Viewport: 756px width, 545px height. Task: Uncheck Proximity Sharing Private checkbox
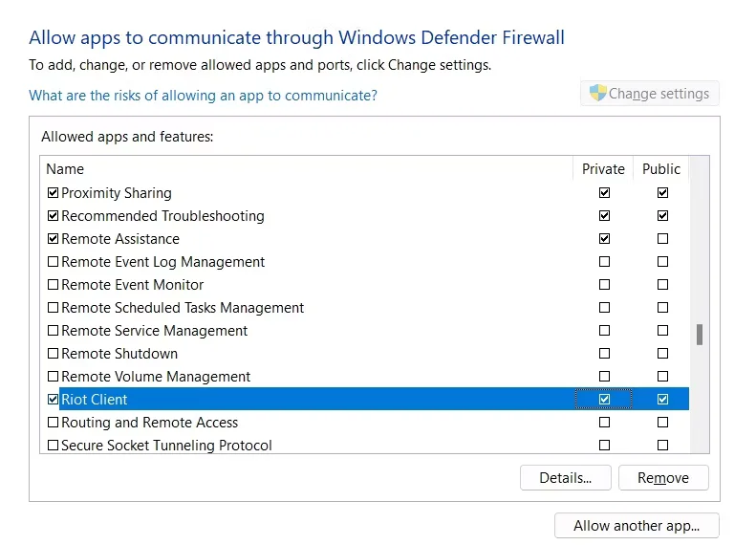tap(604, 193)
